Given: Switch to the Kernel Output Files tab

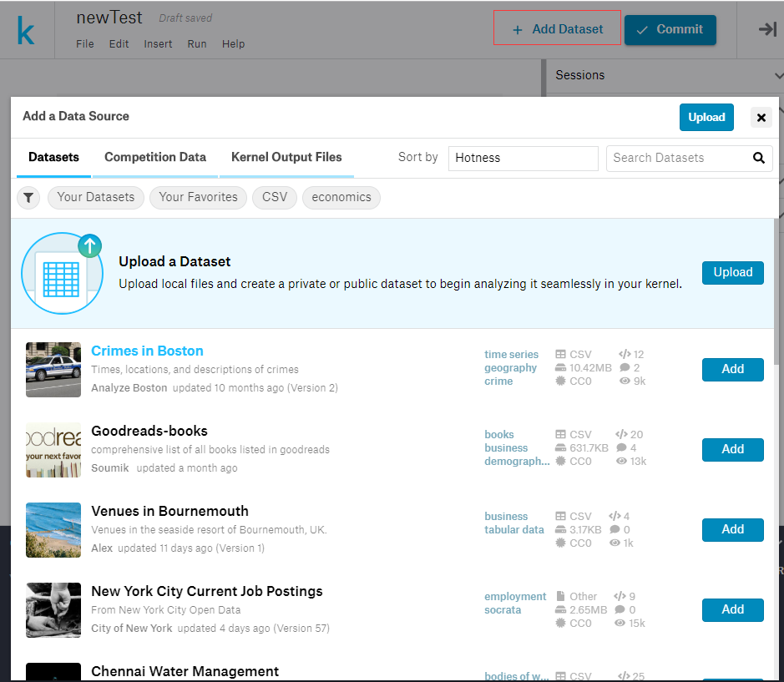Looking at the screenshot, I should click(286, 158).
